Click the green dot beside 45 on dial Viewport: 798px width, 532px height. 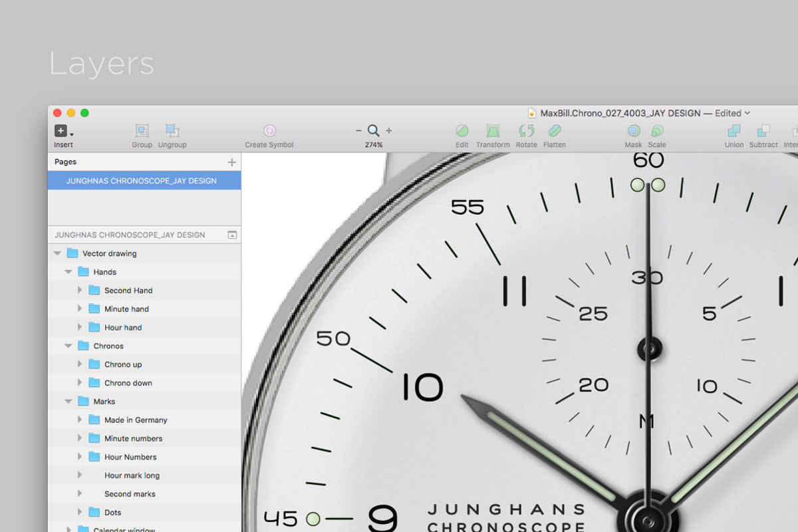313,519
